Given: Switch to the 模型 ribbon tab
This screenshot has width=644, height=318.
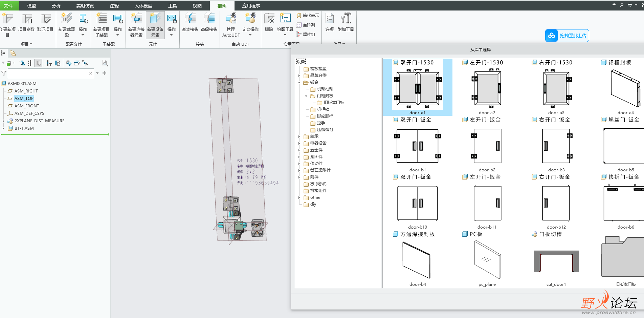Looking at the screenshot, I should (x=31, y=6).
